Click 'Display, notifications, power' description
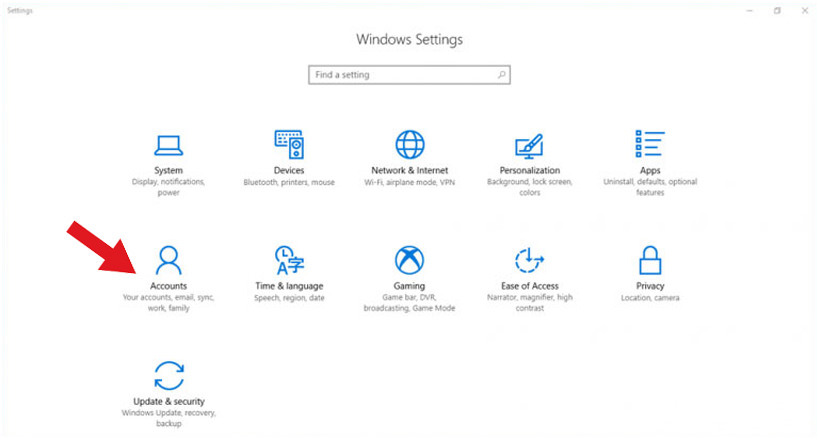Screen dimensions: 818x440 [x=169, y=187]
